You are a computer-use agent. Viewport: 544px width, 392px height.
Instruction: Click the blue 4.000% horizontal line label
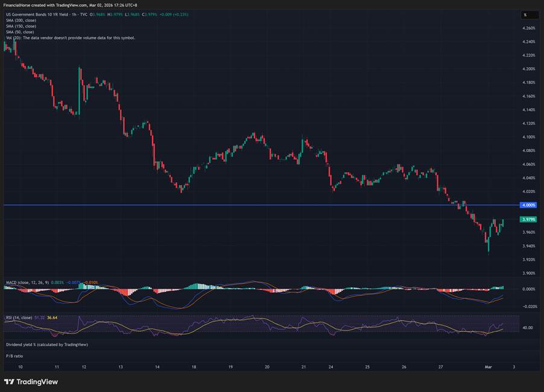point(528,205)
